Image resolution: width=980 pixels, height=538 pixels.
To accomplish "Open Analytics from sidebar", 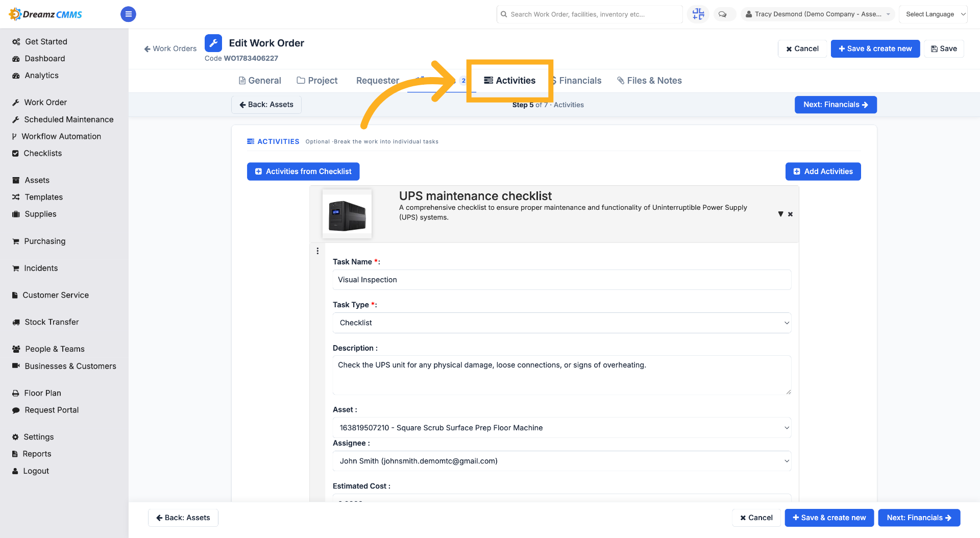I will pyautogui.click(x=36, y=76).
